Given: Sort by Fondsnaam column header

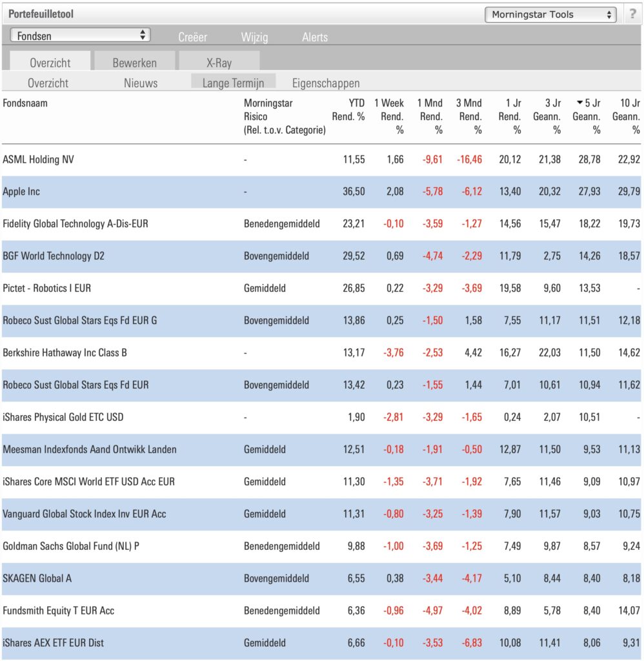Looking at the screenshot, I should [25, 103].
